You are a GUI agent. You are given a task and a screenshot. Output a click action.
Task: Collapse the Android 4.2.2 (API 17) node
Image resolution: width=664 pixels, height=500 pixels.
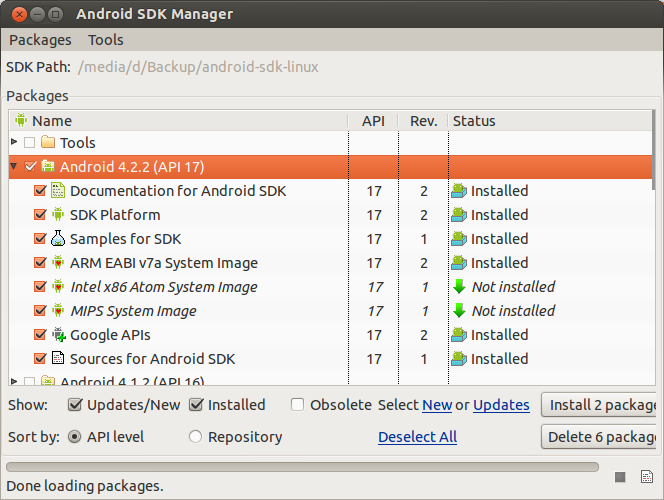coord(14,167)
